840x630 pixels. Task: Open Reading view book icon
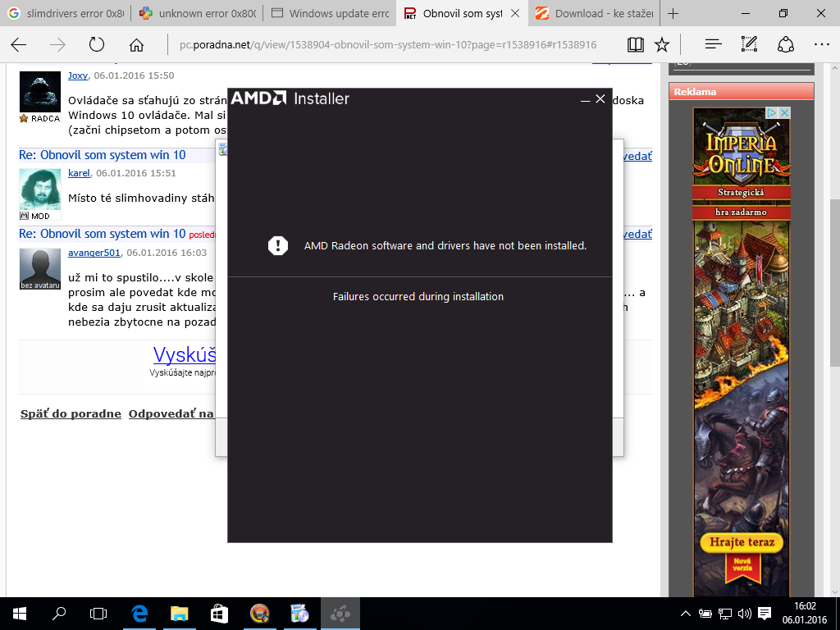point(636,44)
